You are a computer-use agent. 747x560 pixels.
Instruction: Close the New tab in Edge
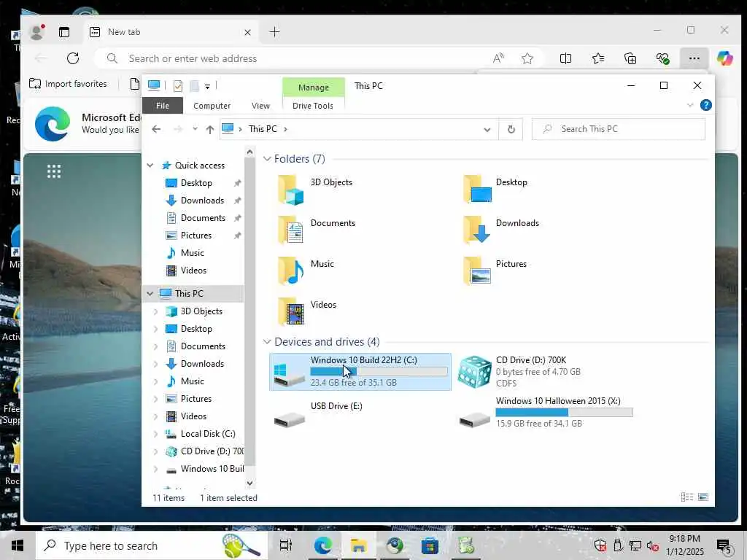(x=247, y=32)
